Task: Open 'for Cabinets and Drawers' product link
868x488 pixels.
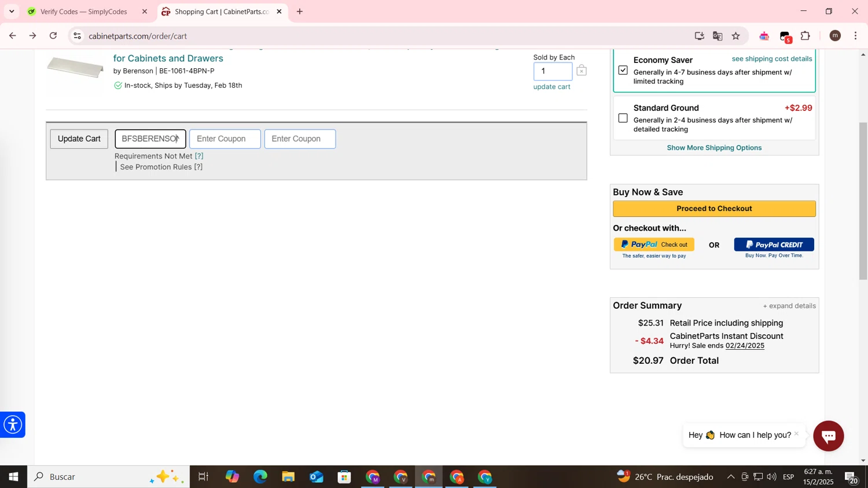Action: (168, 58)
